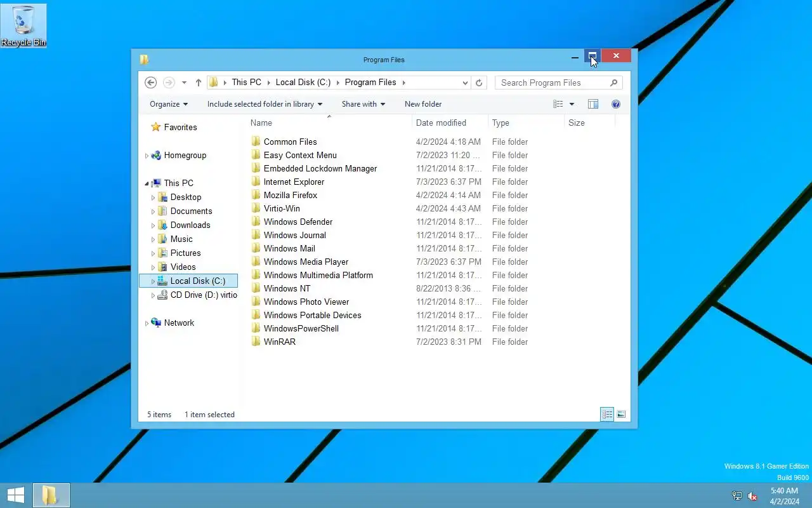Open Include selected folder in library menu
812x508 pixels.
[x=265, y=104]
